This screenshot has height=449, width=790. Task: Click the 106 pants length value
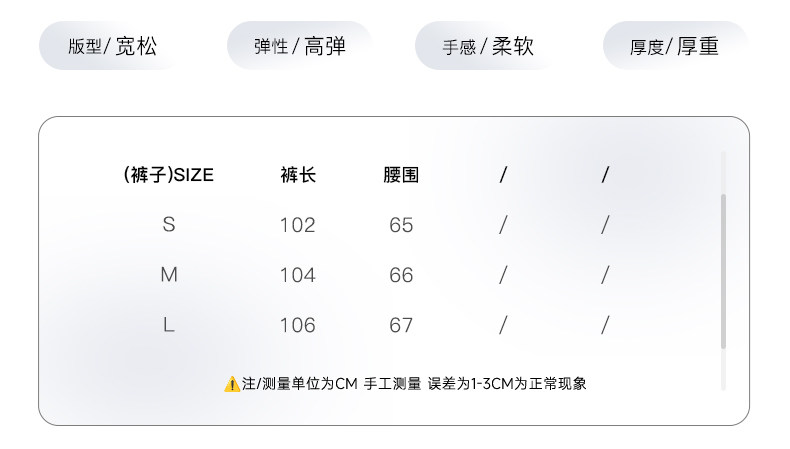[x=298, y=325]
